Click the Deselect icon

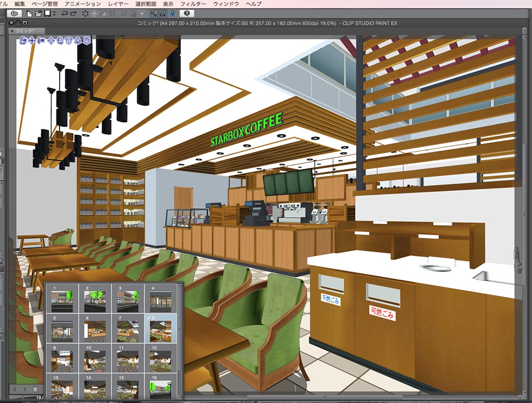(124, 14)
